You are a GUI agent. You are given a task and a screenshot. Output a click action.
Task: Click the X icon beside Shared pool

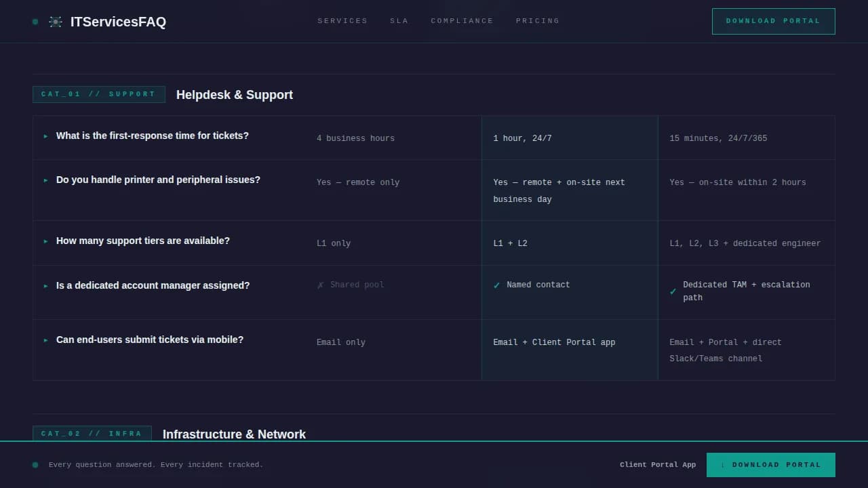[x=320, y=285]
